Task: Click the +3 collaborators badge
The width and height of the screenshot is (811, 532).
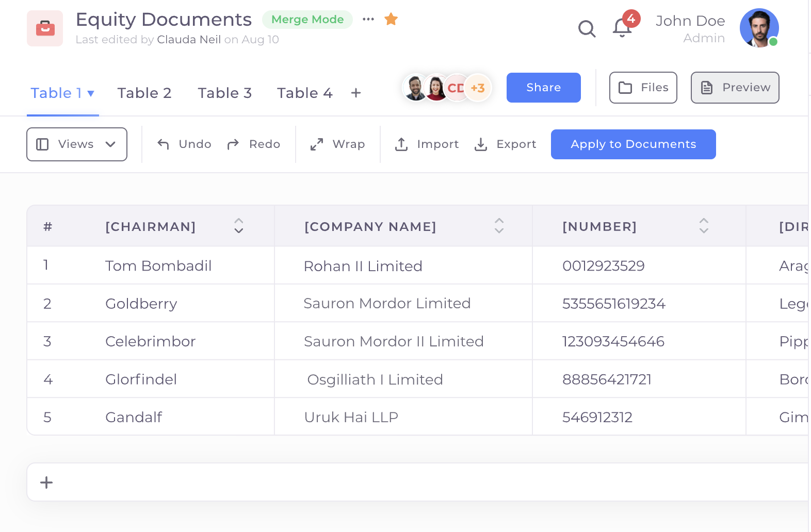Action: (x=478, y=88)
